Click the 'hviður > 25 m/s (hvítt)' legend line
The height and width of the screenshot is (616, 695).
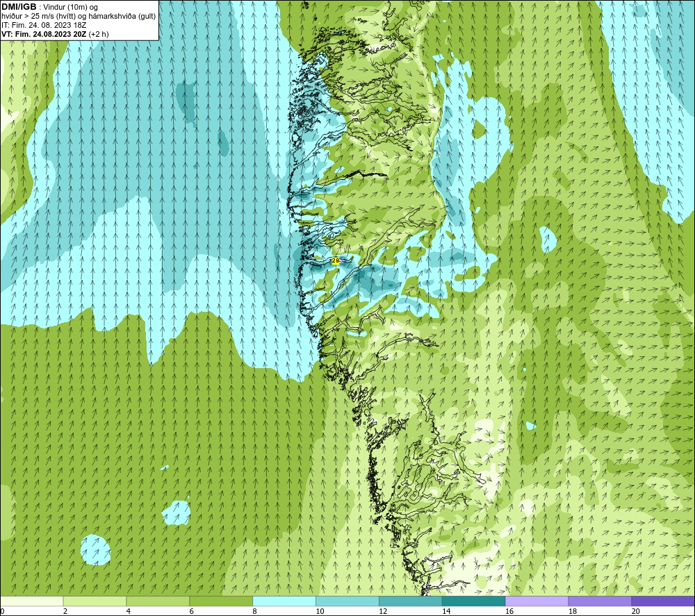point(79,17)
